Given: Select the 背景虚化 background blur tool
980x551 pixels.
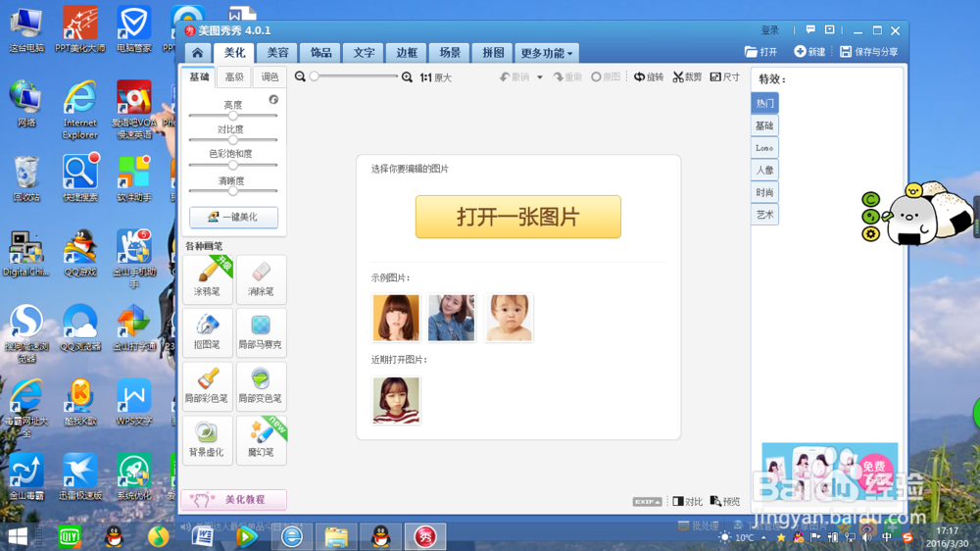Looking at the screenshot, I should 208,439.
